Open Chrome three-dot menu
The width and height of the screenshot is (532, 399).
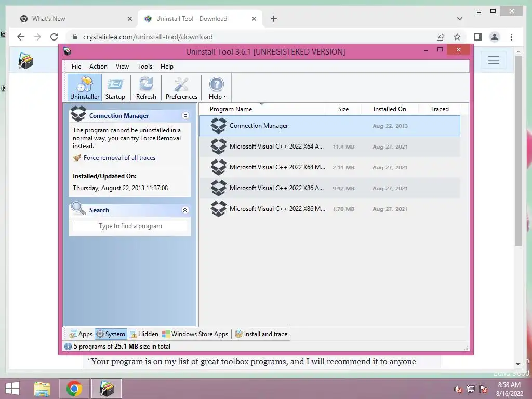(512, 37)
